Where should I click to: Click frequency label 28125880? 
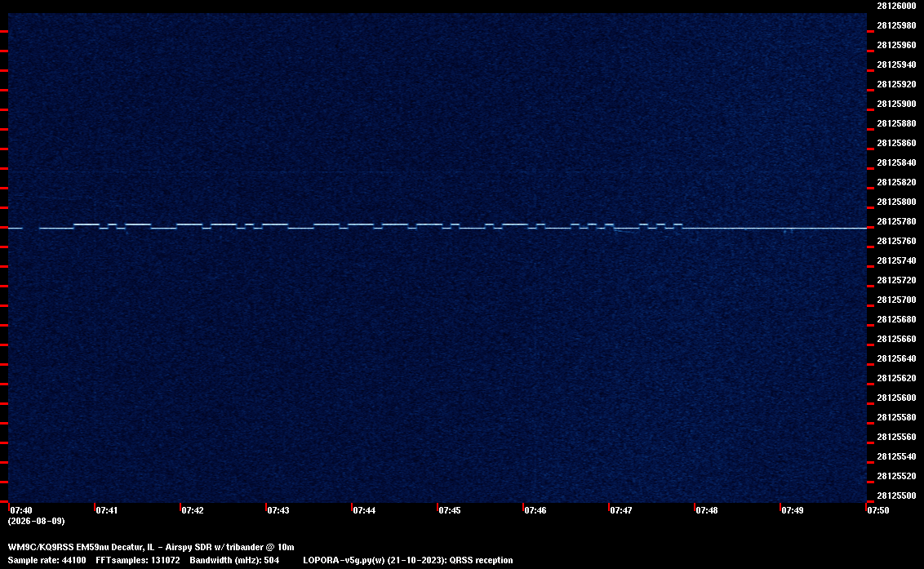(896, 123)
